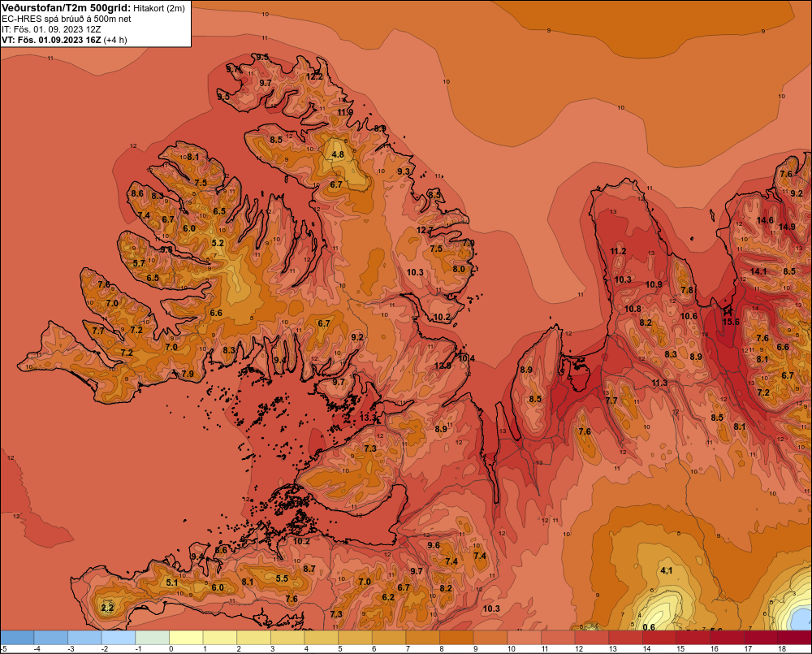The height and width of the screenshot is (654, 812).
Task: Click the light blue swatch between -2 and -1
Action: 119,638
